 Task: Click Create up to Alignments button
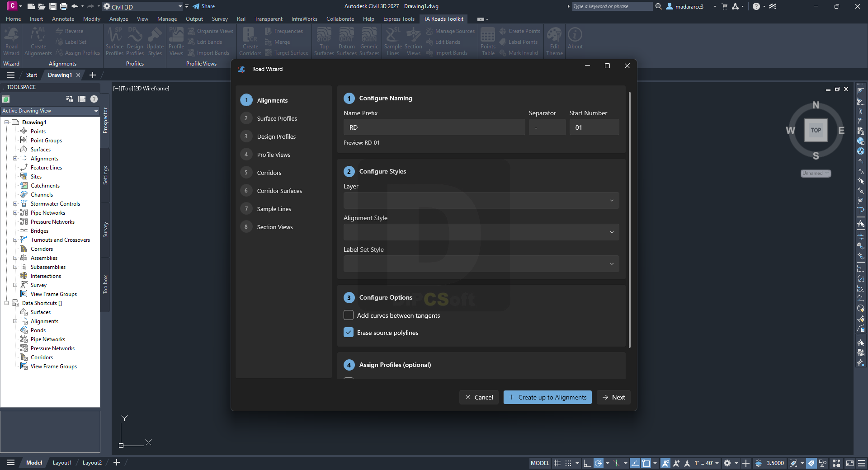click(x=547, y=397)
